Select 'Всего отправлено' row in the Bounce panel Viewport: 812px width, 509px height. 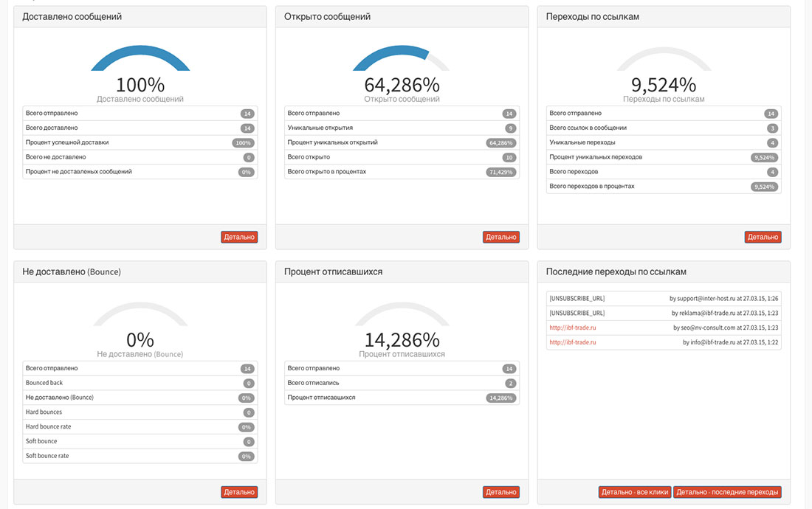tap(140, 368)
